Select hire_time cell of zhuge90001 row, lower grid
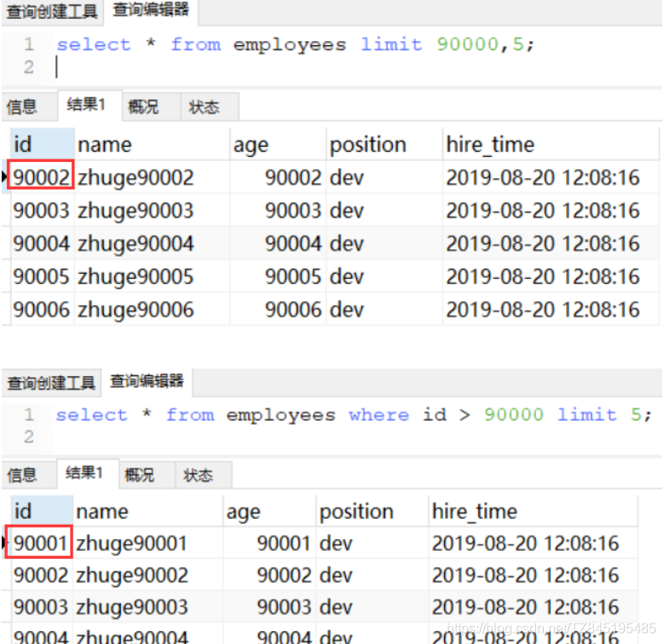This screenshot has height=644, width=664. [533, 542]
